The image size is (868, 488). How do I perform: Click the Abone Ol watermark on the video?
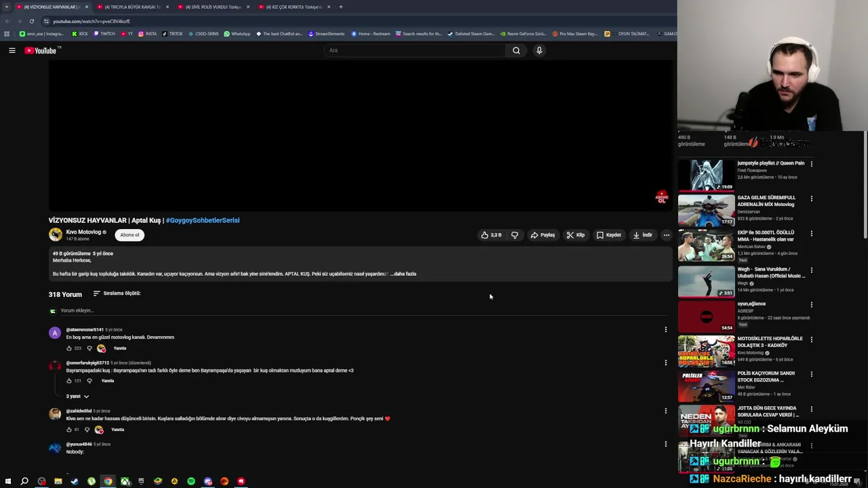662,197
